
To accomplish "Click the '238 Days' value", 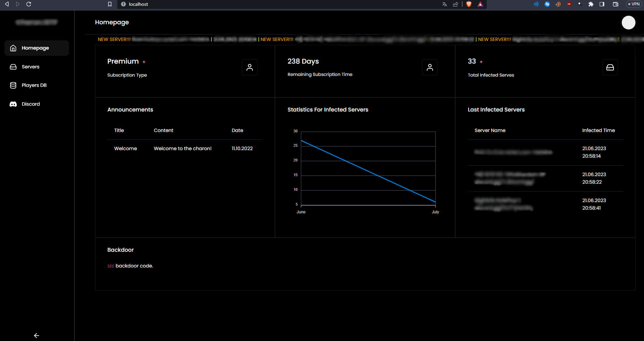I will [x=303, y=61].
